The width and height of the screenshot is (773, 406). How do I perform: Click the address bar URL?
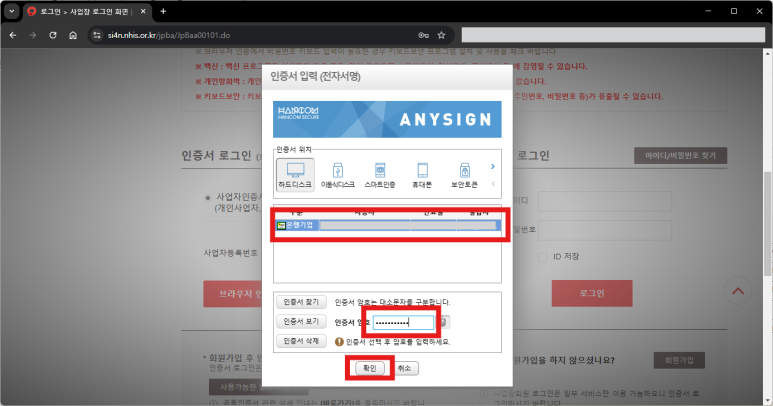[169, 35]
